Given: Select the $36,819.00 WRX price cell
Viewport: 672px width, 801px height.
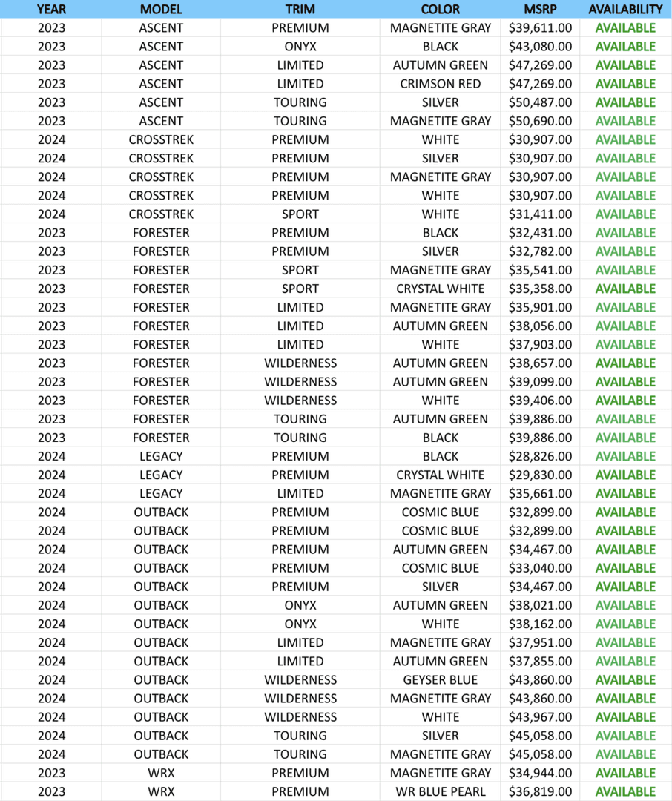Looking at the screenshot, I should pyautogui.click(x=540, y=791).
